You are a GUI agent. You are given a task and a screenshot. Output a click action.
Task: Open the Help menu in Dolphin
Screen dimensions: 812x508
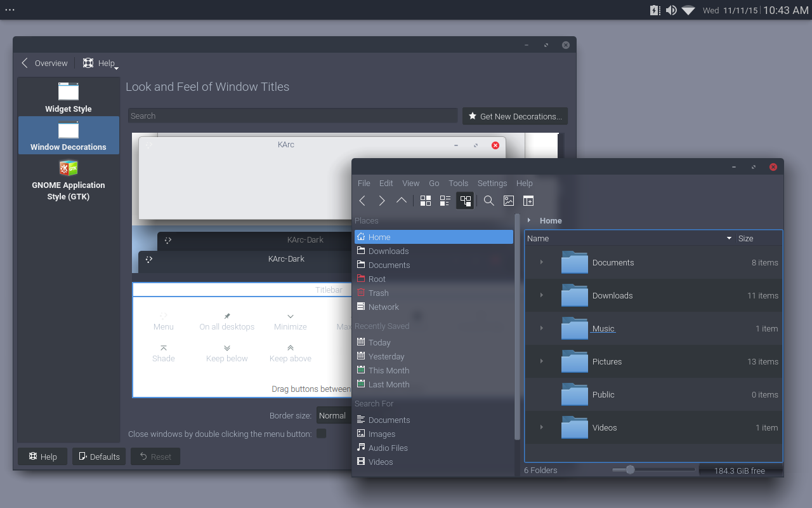(x=525, y=183)
